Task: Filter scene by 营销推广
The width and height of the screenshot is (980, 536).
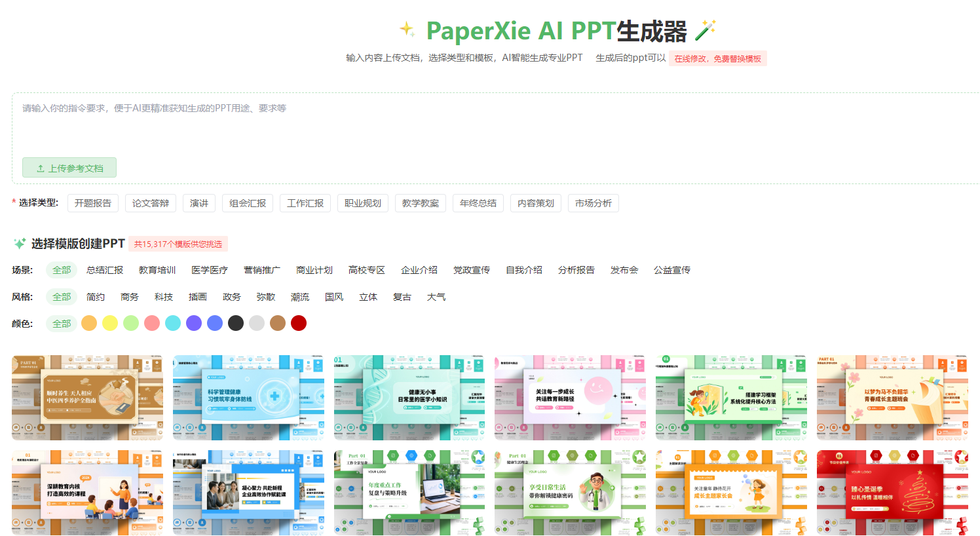Action: tap(262, 270)
